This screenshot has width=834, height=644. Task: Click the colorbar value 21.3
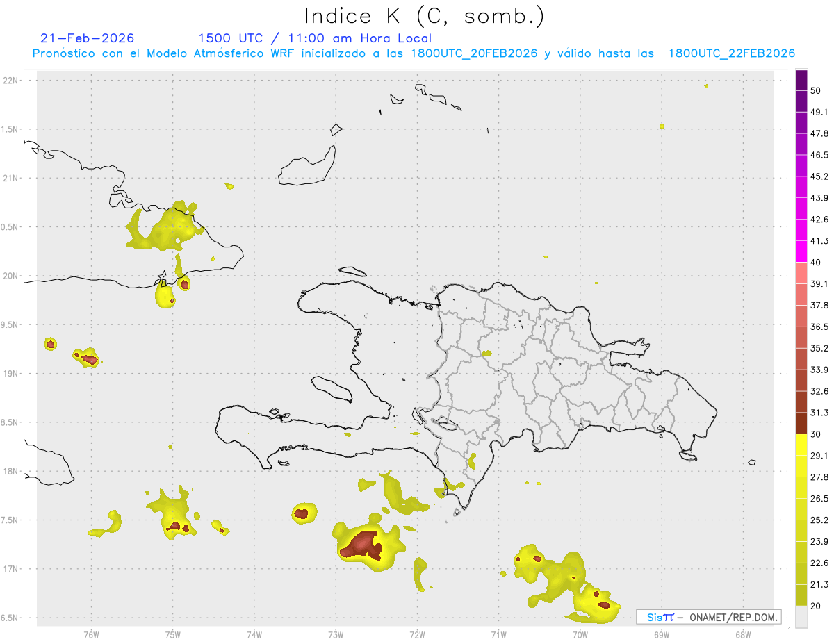[819, 584]
